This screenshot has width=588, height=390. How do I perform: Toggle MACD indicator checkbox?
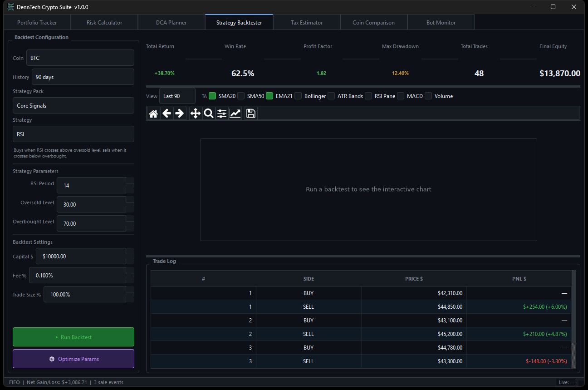[401, 96]
